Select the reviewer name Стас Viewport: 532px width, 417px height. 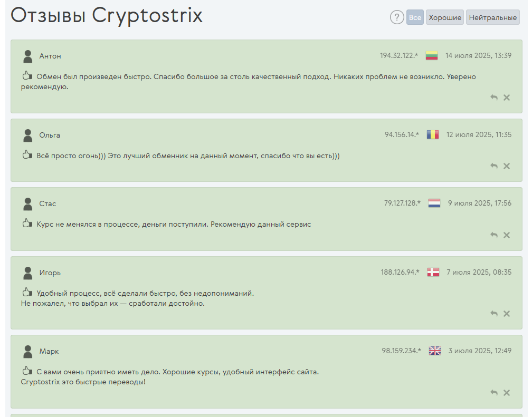(x=47, y=203)
